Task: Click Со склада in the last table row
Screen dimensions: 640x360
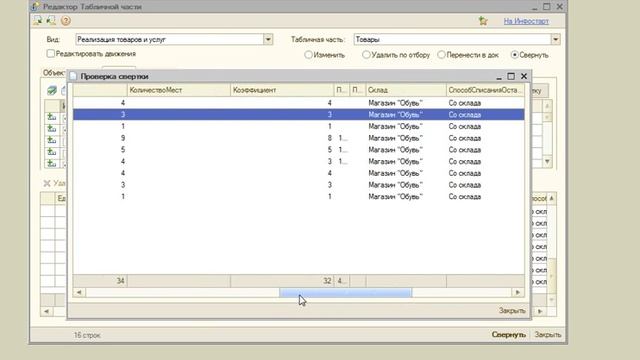Action: click(x=464, y=197)
